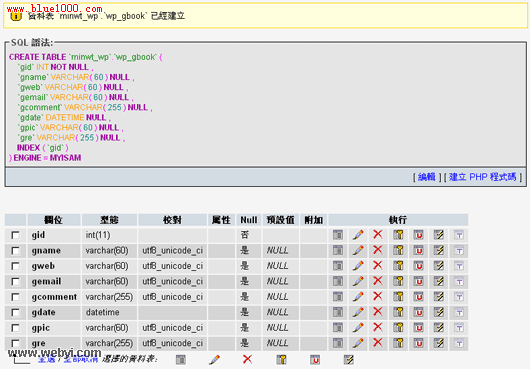Screen dimensions: 530x369
Task: Drop the gre field with red X
Action: 378,343
